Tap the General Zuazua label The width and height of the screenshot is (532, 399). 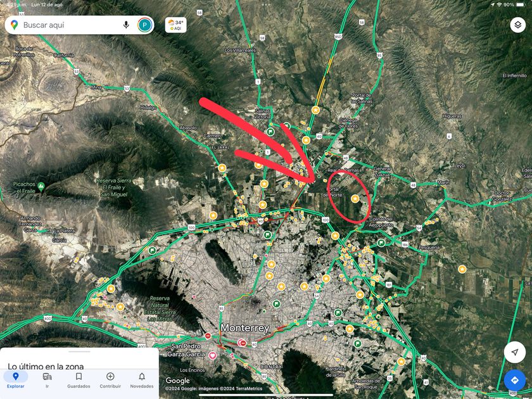pos(382,172)
